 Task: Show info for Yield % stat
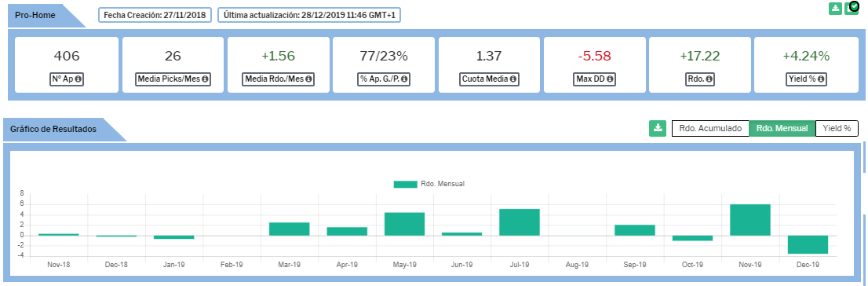[x=821, y=79]
